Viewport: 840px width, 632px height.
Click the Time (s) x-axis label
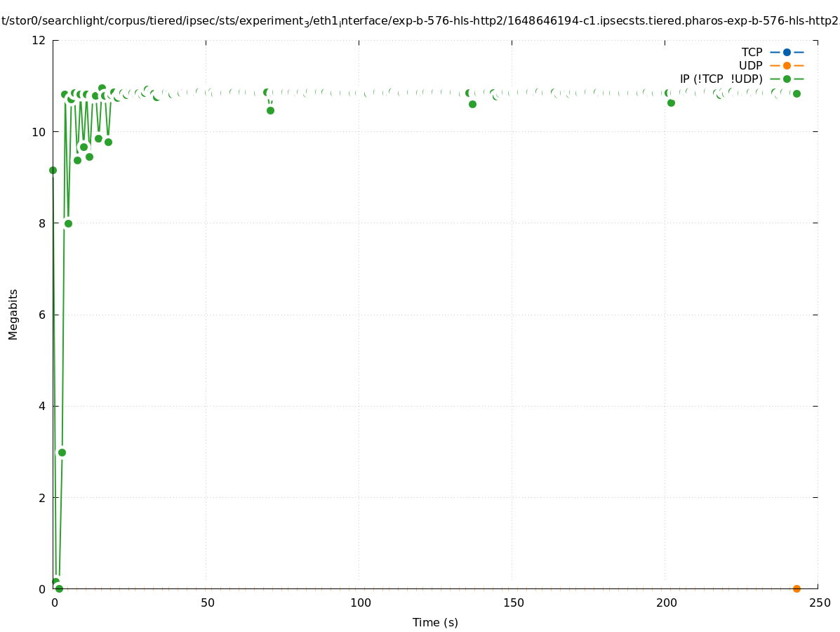435,622
